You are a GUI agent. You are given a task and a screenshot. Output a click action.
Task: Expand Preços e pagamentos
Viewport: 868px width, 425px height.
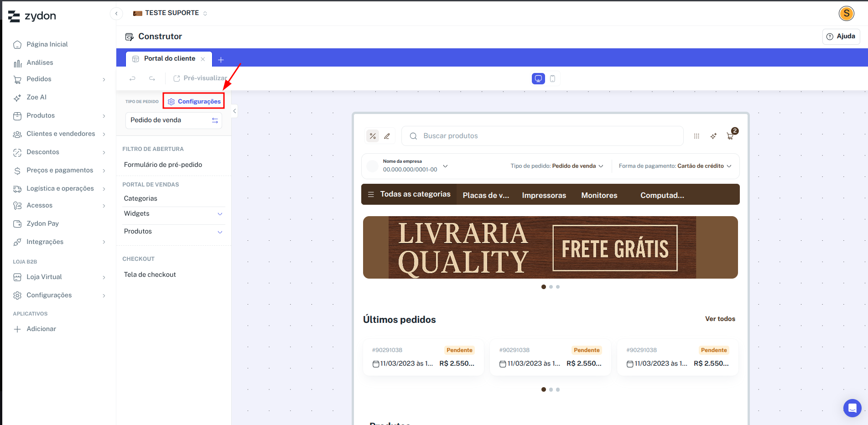point(59,170)
